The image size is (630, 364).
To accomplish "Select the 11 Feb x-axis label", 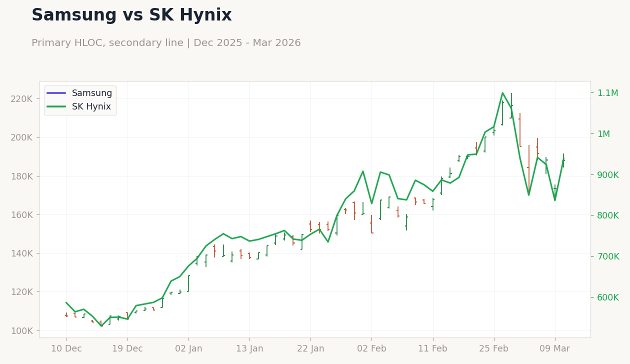I will tap(433, 349).
